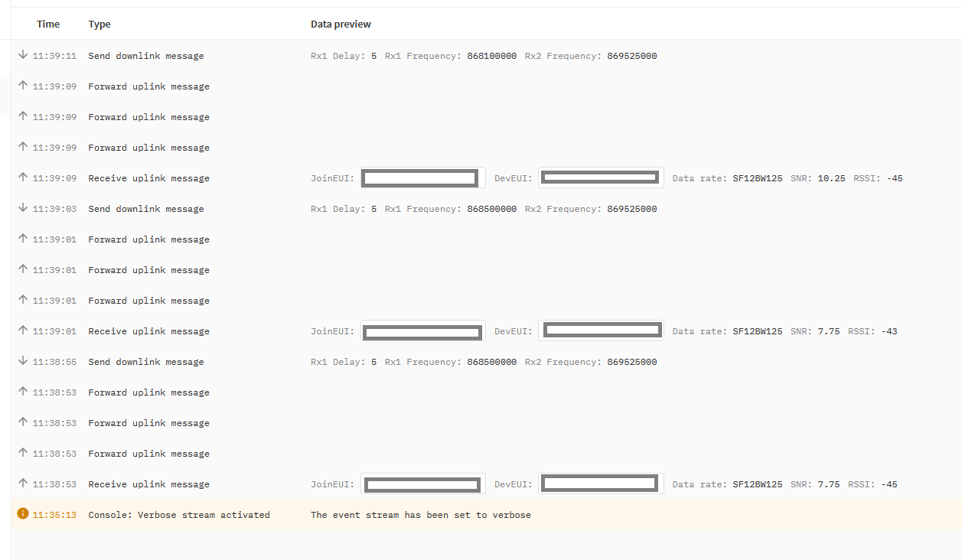Click the redacted DevEUI field in 11:38:53 row
The image size is (962, 560).
point(601,484)
